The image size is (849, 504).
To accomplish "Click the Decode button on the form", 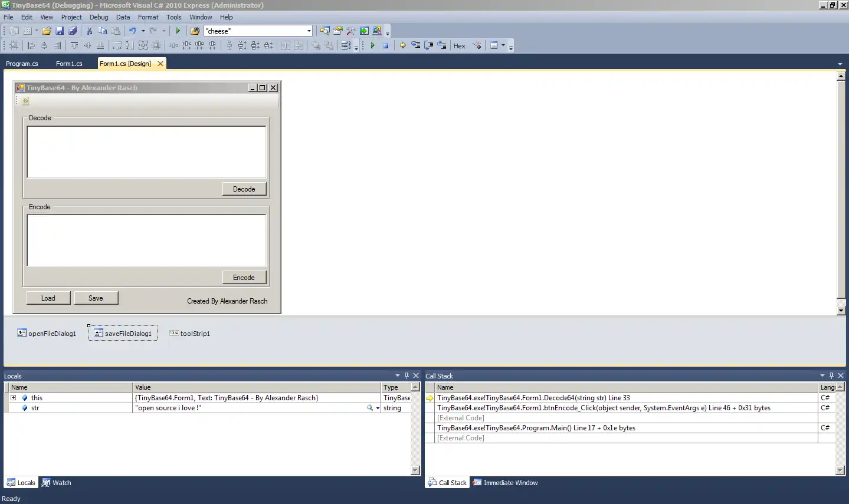I will pyautogui.click(x=244, y=189).
